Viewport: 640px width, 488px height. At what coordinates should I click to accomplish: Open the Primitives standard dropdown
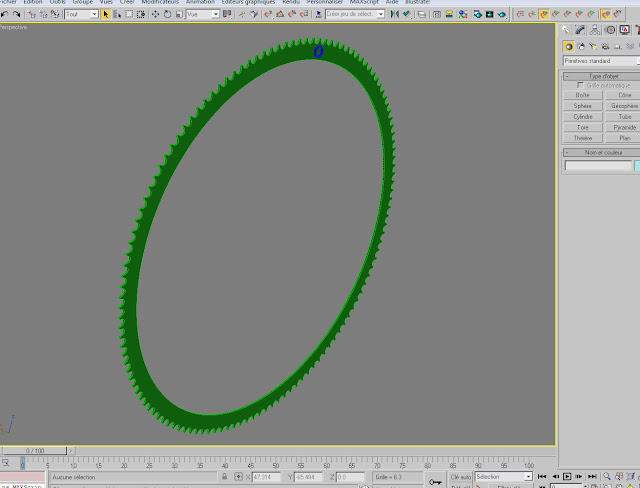pyautogui.click(x=601, y=61)
